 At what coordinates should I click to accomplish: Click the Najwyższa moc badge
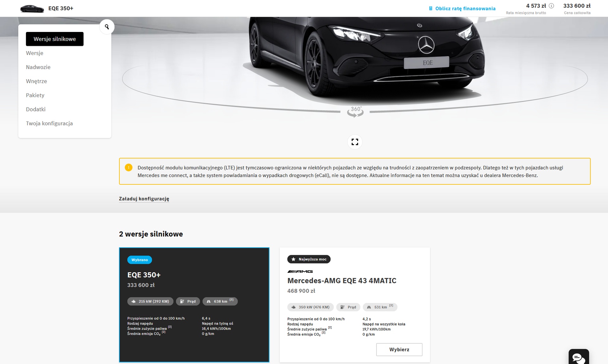(x=309, y=259)
